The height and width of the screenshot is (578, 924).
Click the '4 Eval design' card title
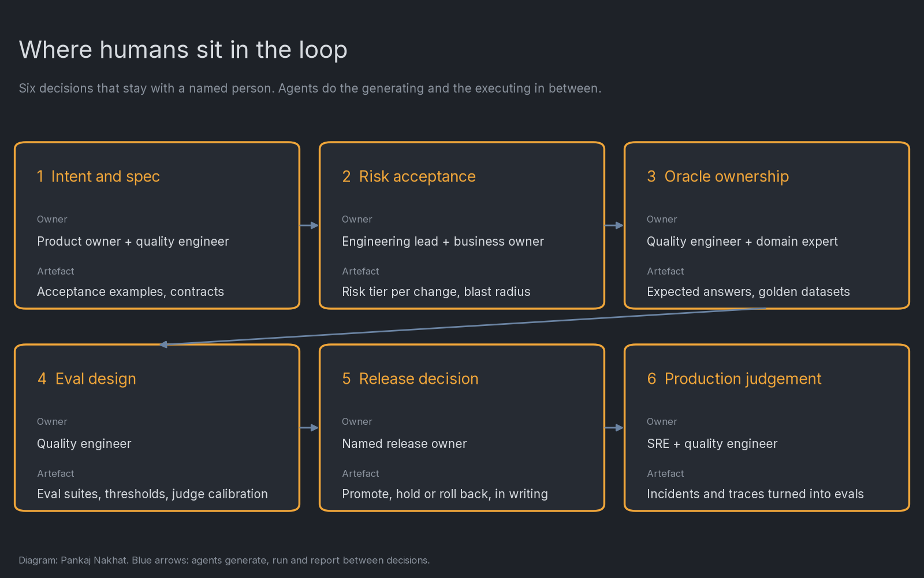[87, 379]
